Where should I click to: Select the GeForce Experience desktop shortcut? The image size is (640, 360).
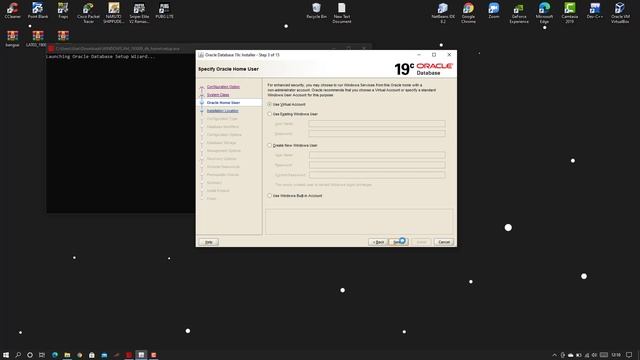coord(519,13)
